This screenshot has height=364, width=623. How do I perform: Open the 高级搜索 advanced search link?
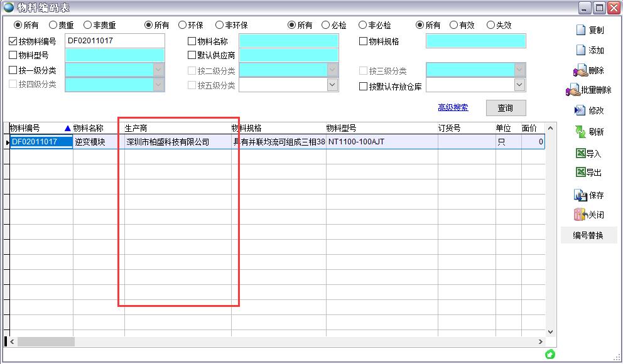tap(453, 108)
